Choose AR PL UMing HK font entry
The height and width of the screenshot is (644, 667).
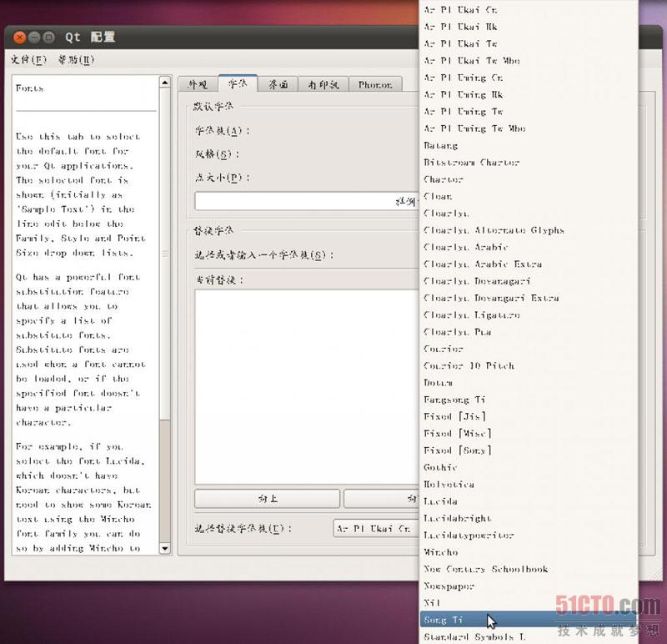(529, 94)
